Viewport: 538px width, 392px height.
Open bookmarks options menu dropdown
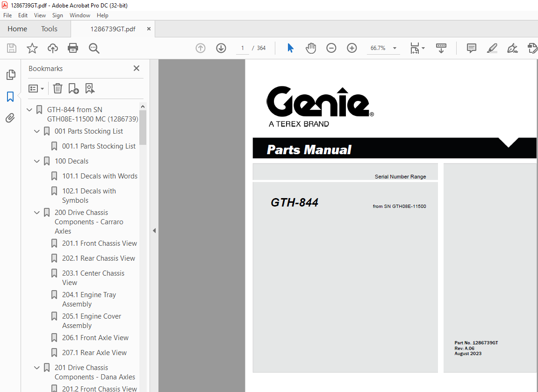pyautogui.click(x=36, y=88)
